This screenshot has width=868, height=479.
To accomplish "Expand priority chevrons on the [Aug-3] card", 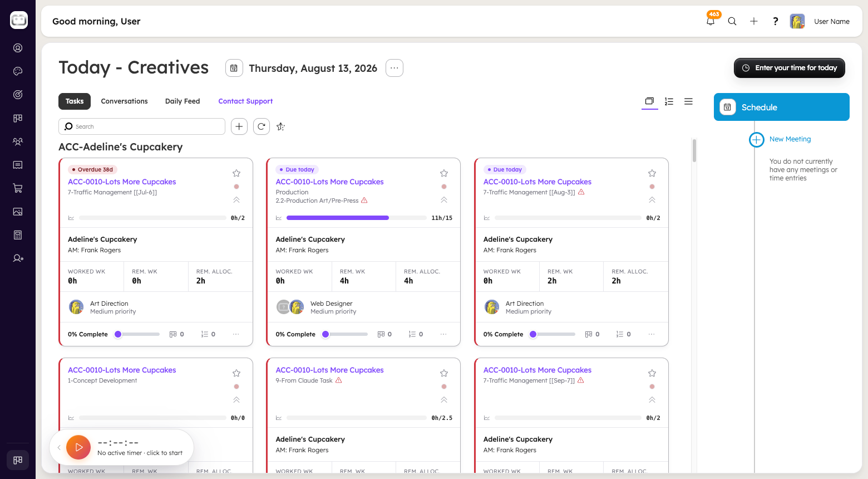I will coord(652,200).
